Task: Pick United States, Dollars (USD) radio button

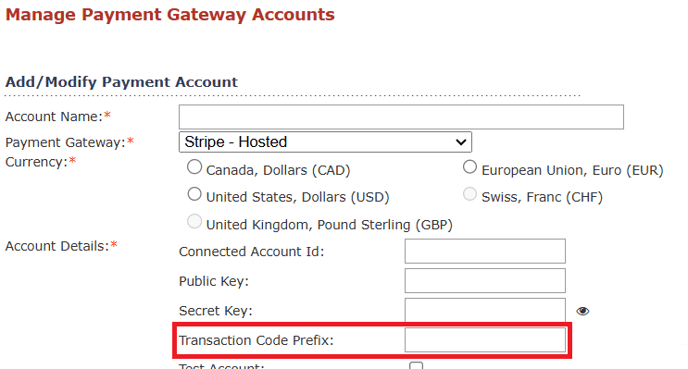Action: [x=194, y=194]
